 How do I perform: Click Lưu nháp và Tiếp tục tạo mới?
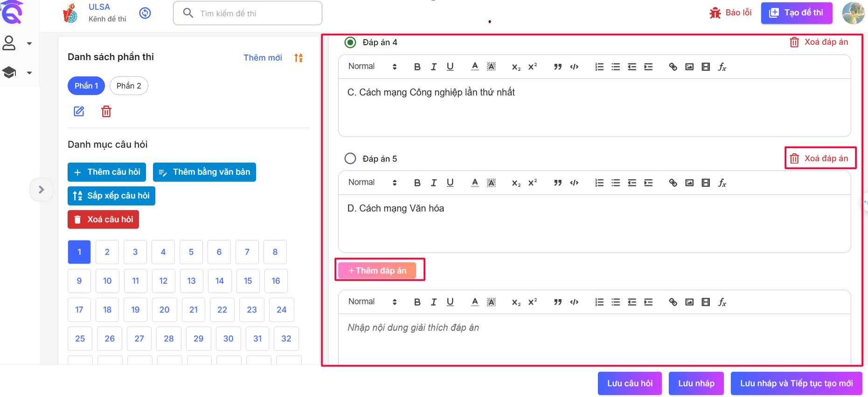click(x=797, y=383)
